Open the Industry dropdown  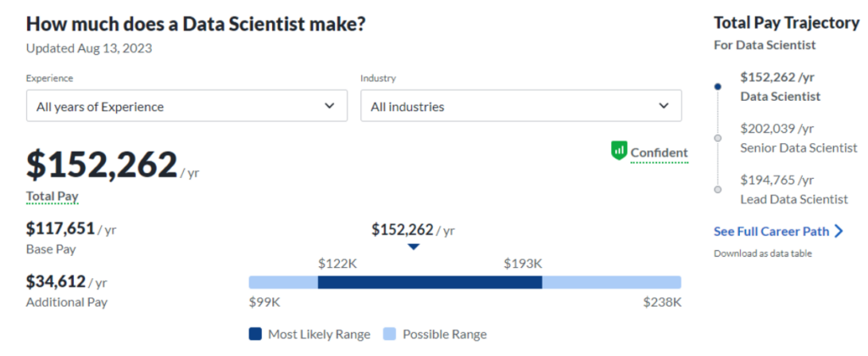[x=520, y=107]
